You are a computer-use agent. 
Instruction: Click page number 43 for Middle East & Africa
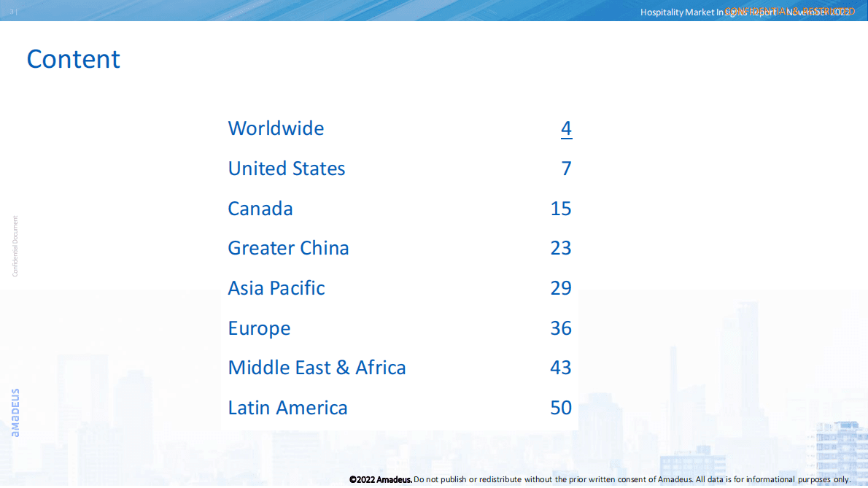pyautogui.click(x=561, y=368)
